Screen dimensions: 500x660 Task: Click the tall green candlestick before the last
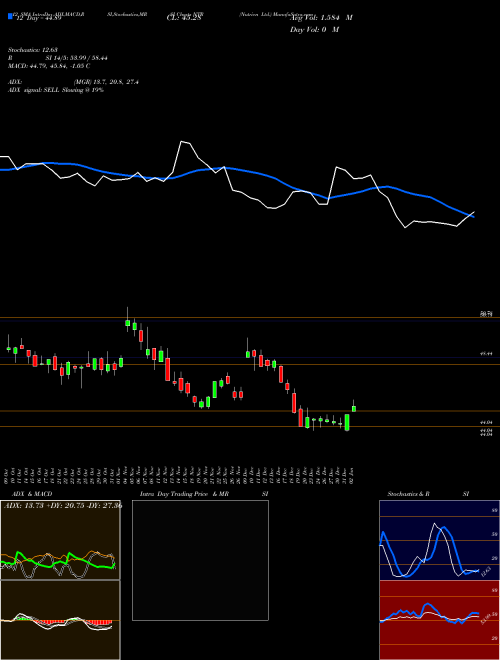pos(347,422)
